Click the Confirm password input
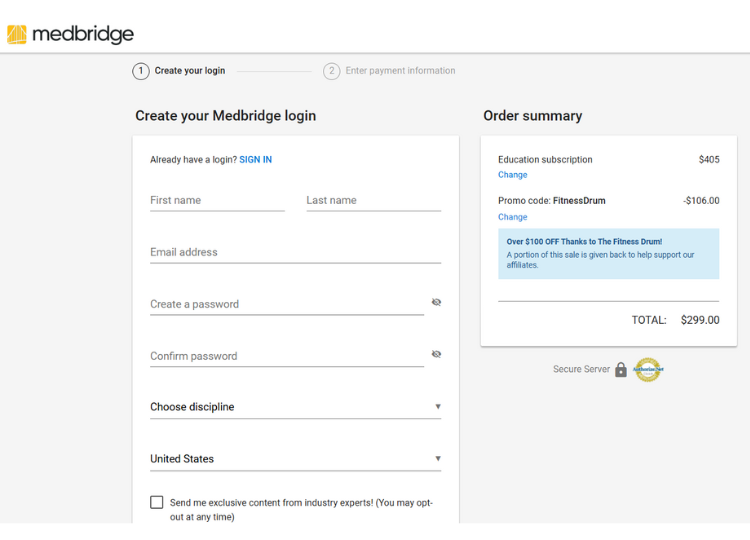 click(x=285, y=356)
